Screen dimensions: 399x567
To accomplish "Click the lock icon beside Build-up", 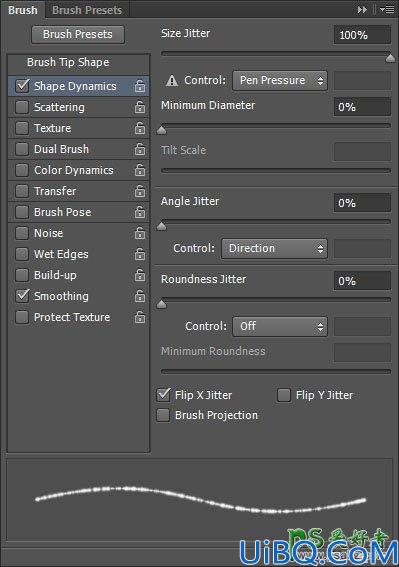I will pos(140,275).
